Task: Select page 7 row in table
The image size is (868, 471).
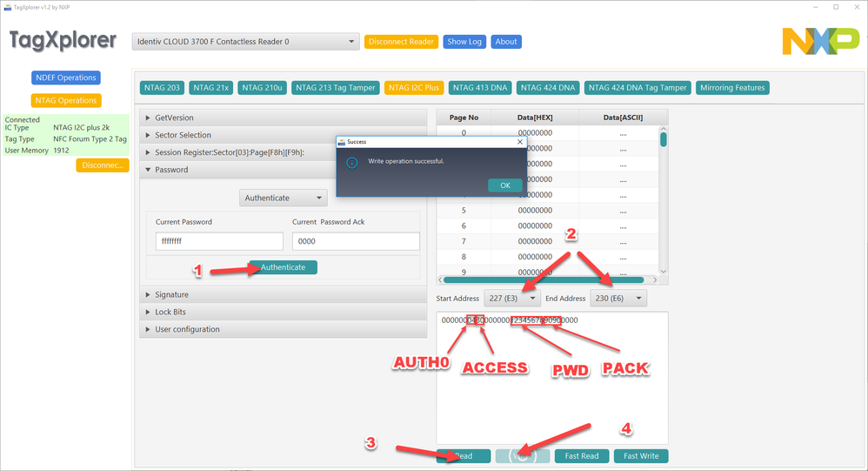Action: pos(547,242)
